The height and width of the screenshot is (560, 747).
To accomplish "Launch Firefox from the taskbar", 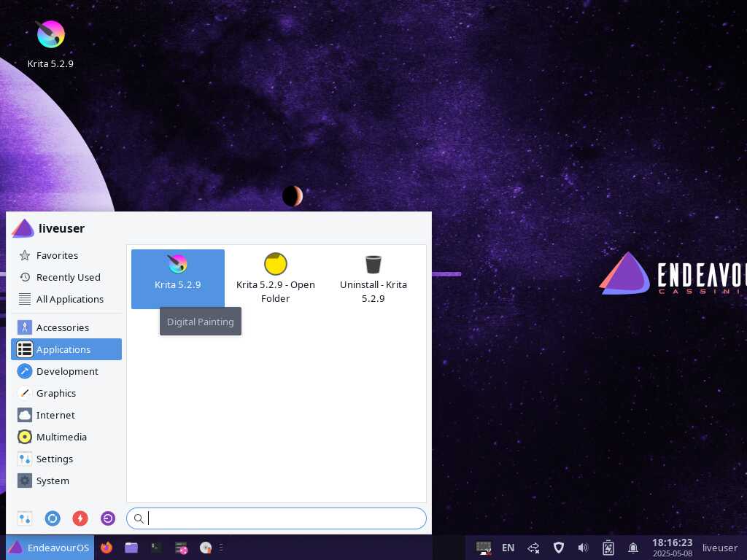I will pyautogui.click(x=107, y=548).
